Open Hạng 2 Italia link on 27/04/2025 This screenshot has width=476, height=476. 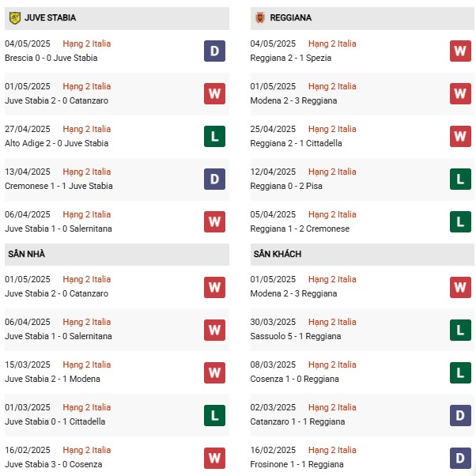tap(87, 129)
